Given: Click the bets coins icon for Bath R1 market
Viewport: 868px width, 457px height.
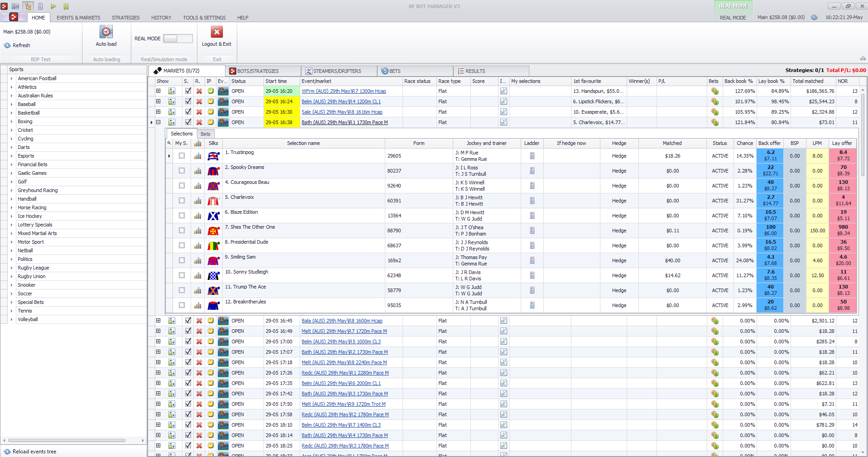Looking at the screenshot, I should [x=715, y=122].
